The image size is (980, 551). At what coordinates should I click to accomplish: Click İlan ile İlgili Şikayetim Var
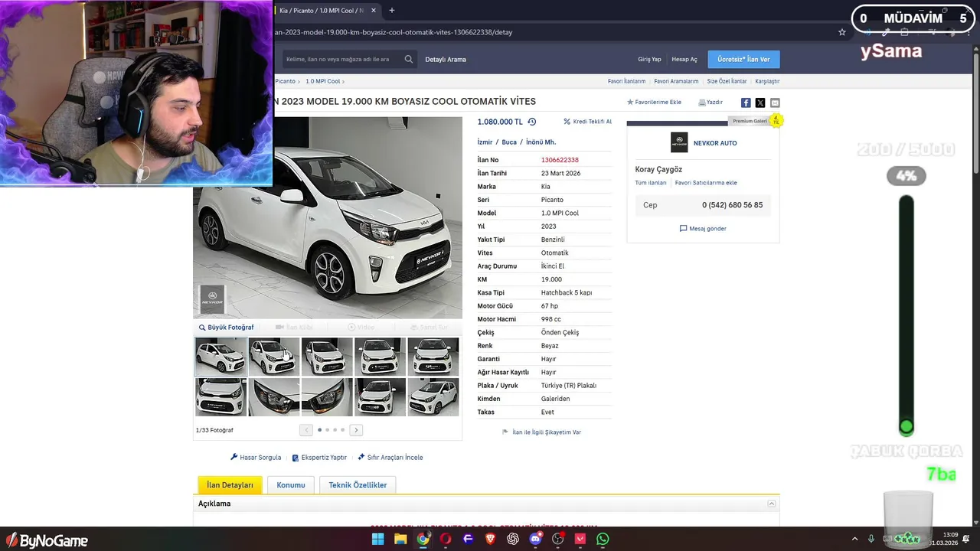click(541, 432)
